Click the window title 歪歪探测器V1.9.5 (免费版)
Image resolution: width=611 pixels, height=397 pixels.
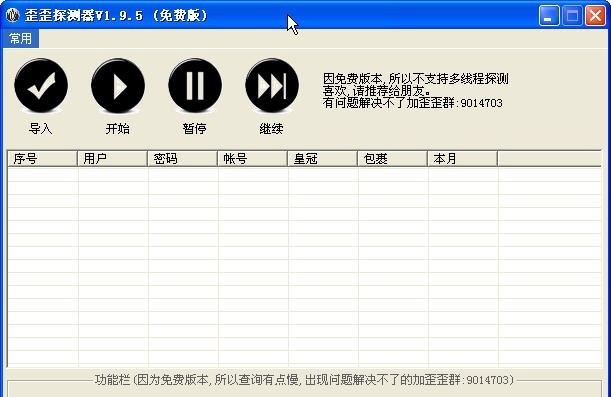click(116, 16)
